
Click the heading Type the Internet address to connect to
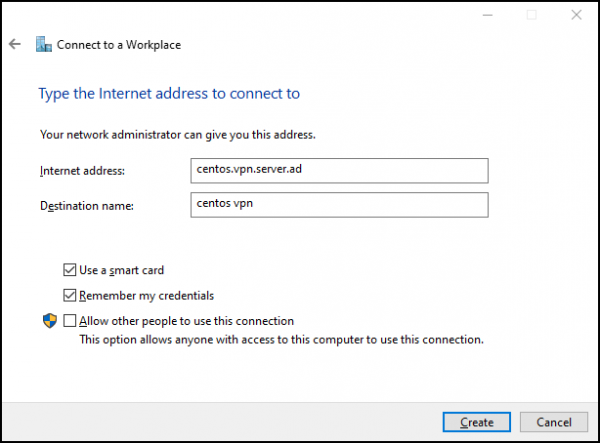pyautogui.click(x=169, y=94)
